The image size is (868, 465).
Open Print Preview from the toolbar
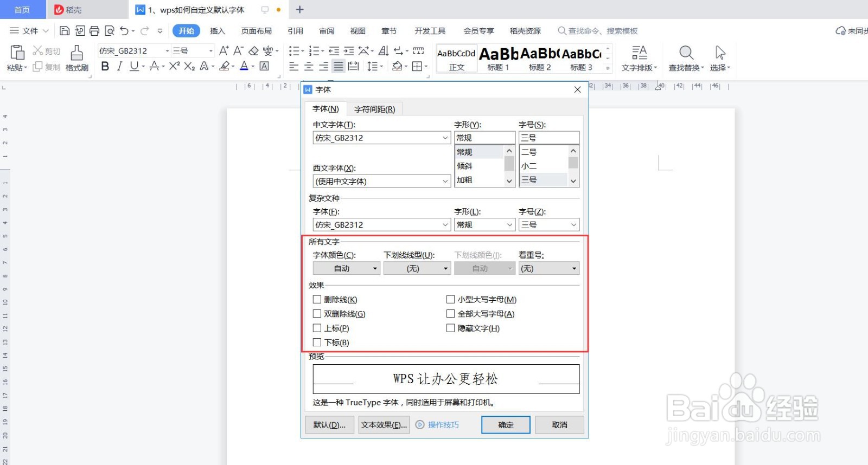[110, 31]
